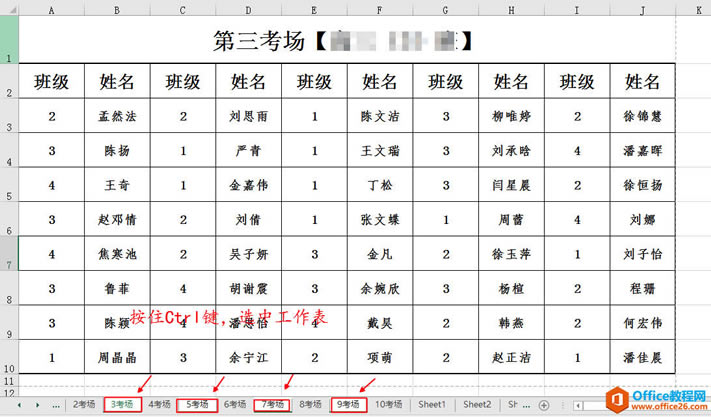Select row 2 header
711x417 pixels.
[9, 81]
